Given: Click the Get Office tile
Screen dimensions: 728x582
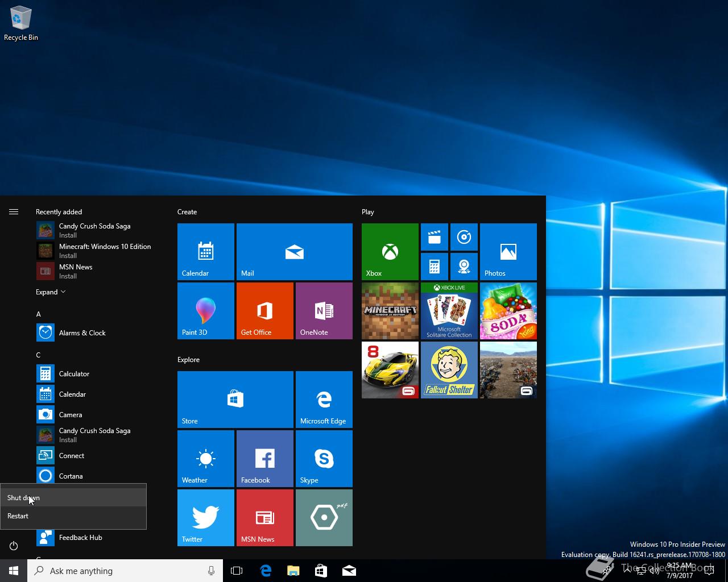Looking at the screenshot, I should (x=265, y=311).
